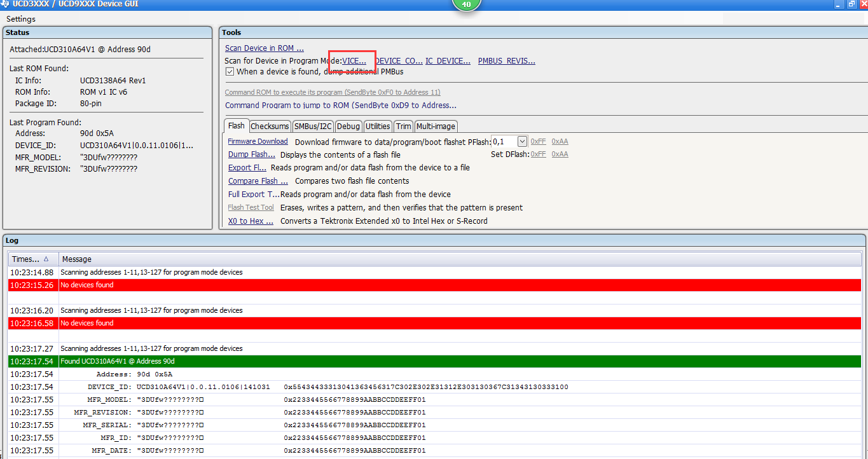The height and width of the screenshot is (459, 868).
Task: Click Command Program to jump to ROM
Action: [x=341, y=106]
